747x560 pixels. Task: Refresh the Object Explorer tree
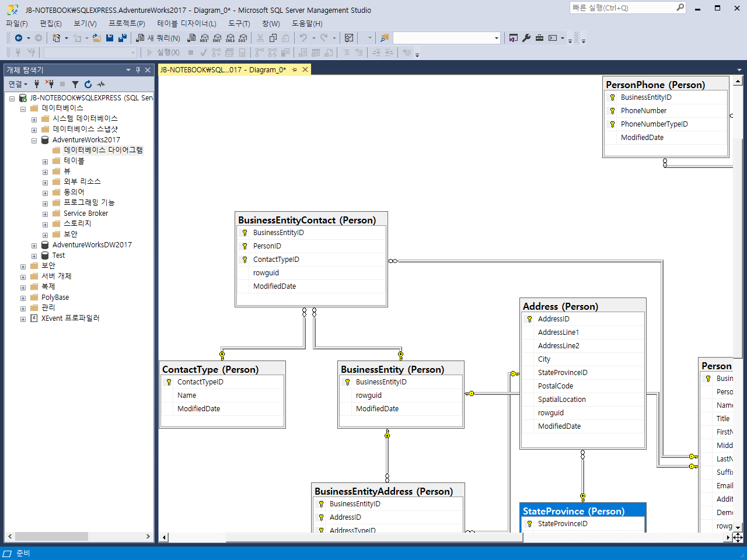click(88, 84)
